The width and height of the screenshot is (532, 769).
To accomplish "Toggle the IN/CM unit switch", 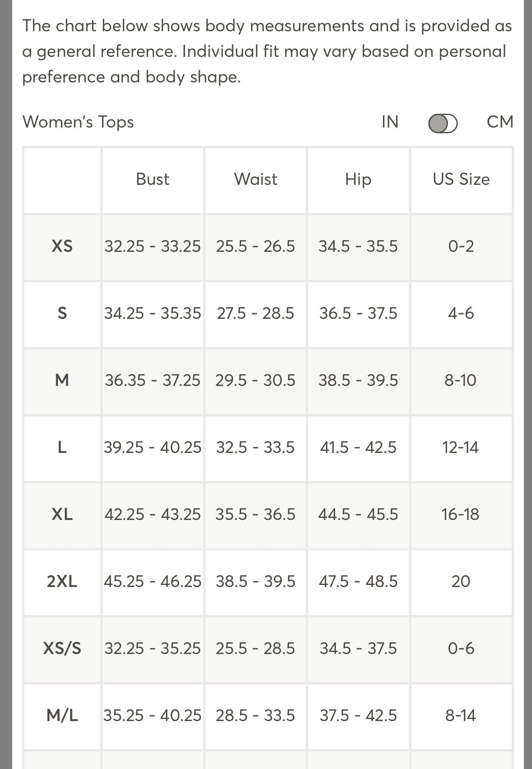I will [x=443, y=123].
